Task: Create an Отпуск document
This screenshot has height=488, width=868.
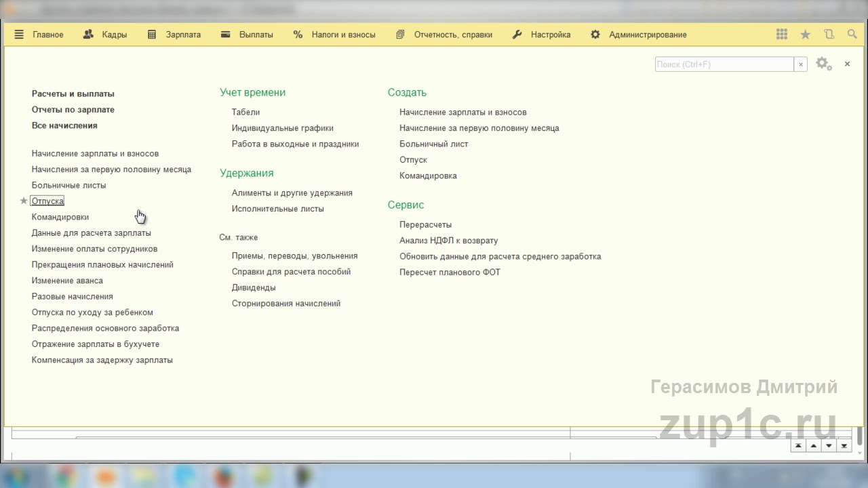Action: pyautogui.click(x=414, y=160)
